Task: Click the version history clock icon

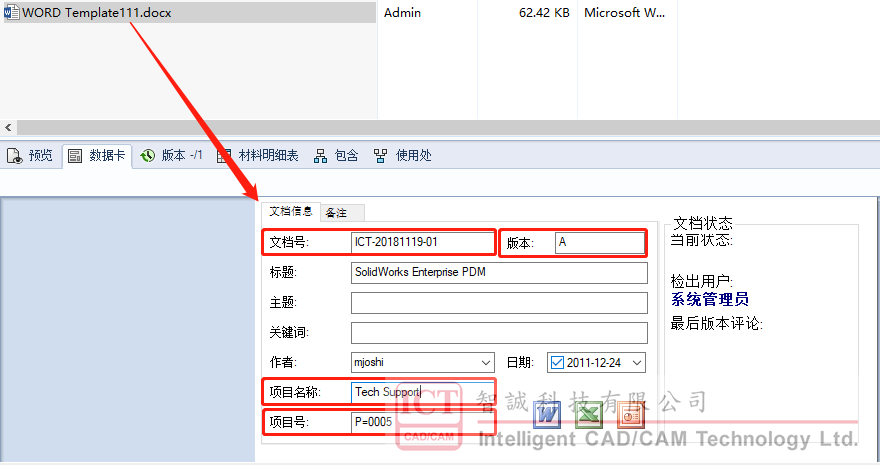Action: tap(148, 156)
